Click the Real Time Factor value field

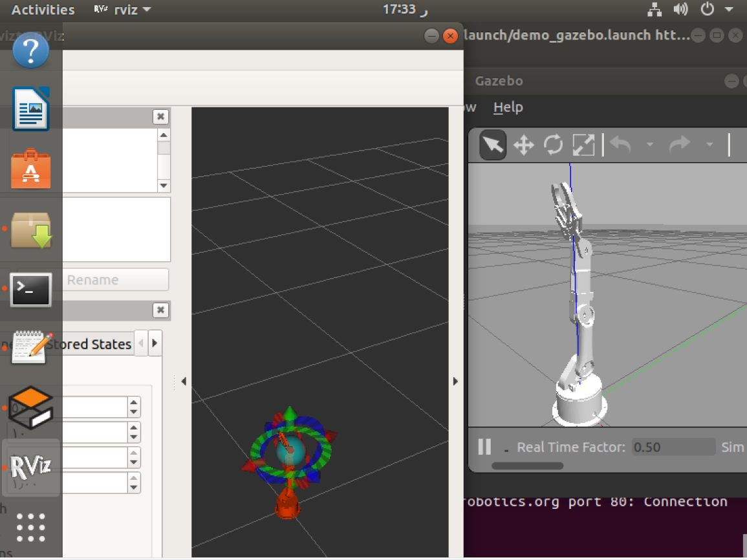click(673, 447)
